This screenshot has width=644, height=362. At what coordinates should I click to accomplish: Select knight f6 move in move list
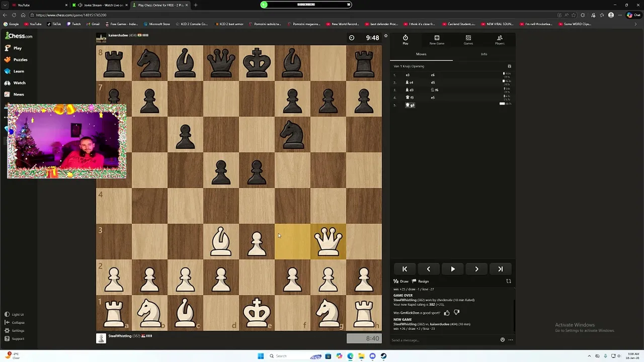[x=435, y=90]
